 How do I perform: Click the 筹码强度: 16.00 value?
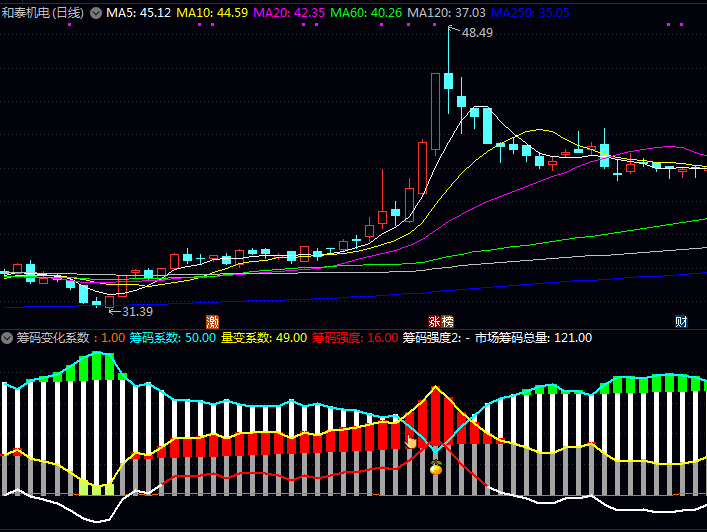355,338
